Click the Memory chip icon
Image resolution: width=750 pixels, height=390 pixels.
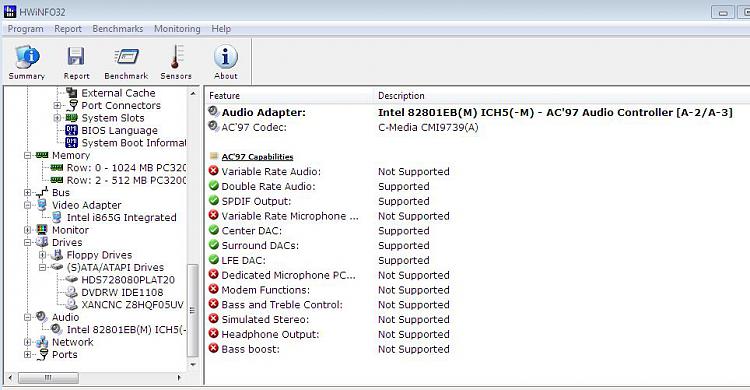coord(42,155)
